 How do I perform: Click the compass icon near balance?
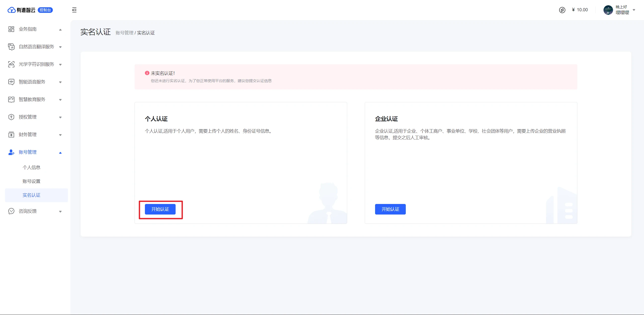(562, 10)
